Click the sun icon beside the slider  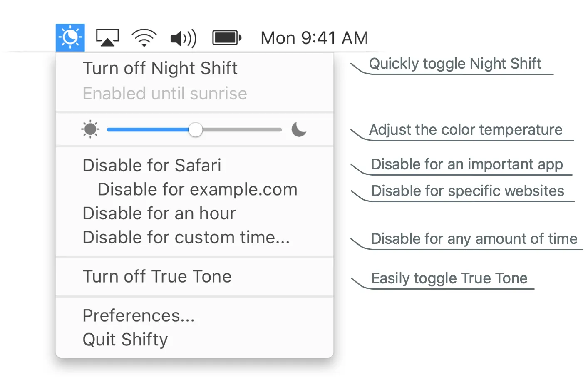click(90, 129)
